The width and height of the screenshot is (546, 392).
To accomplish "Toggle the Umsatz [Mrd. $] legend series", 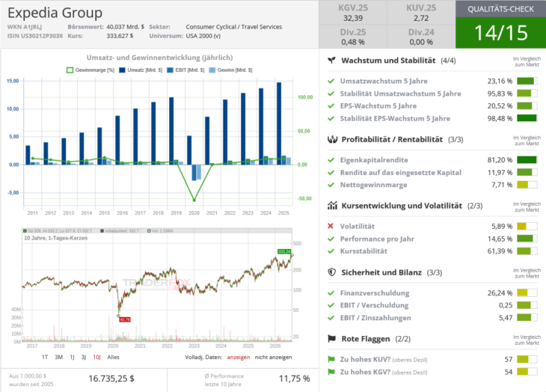I will point(141,70).
